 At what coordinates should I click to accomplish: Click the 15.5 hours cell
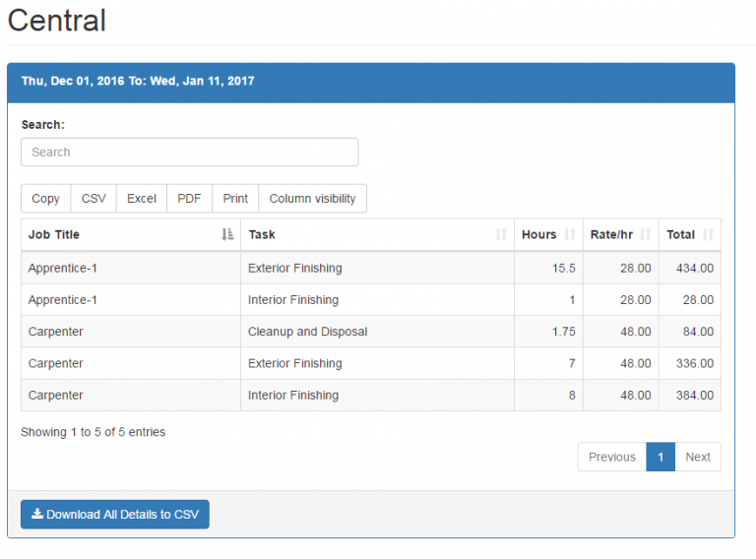(x=548, y=268)
